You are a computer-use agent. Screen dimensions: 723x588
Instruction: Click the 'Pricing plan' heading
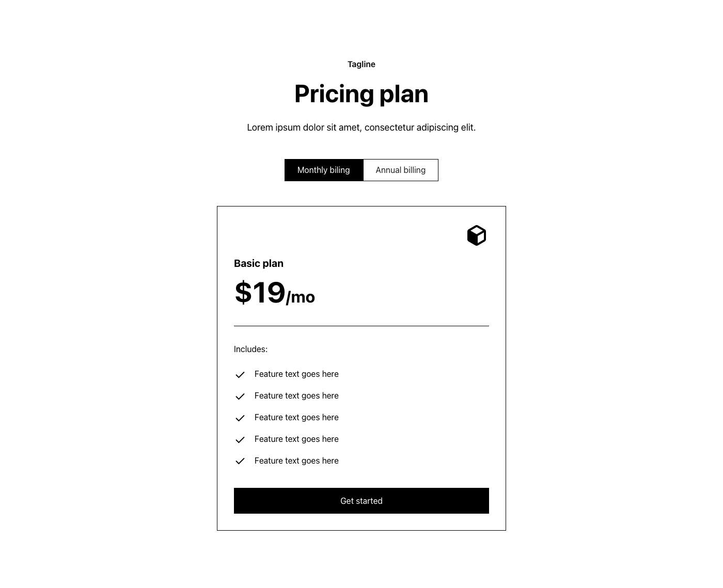pyautogui.click(x=361, y=94)
